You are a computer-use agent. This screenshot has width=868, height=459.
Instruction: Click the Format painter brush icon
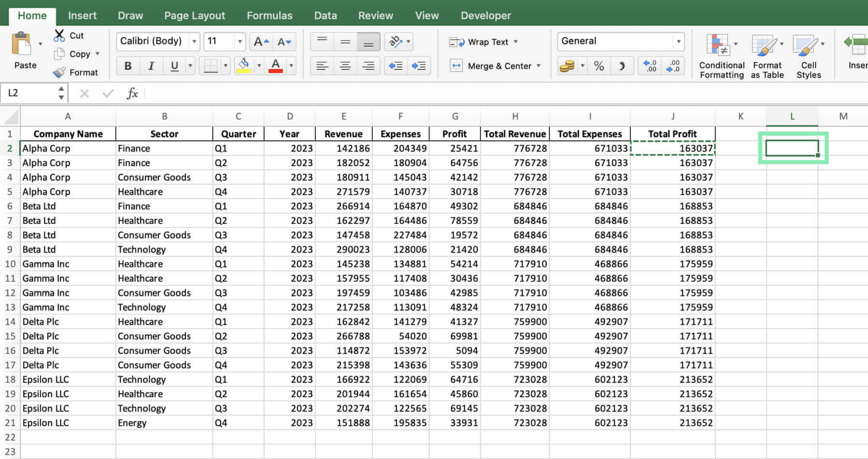click(x=59, y=72)
